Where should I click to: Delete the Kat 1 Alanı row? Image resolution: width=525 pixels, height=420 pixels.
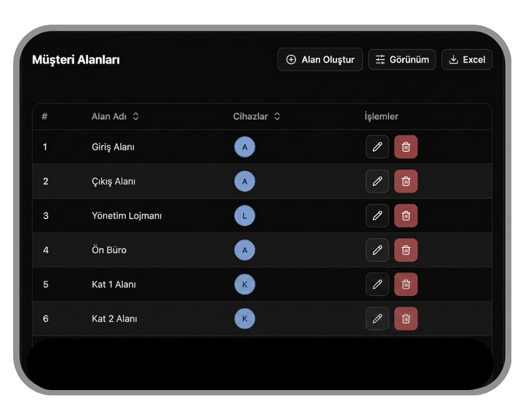pyautogui.click(x=406, y=285)
